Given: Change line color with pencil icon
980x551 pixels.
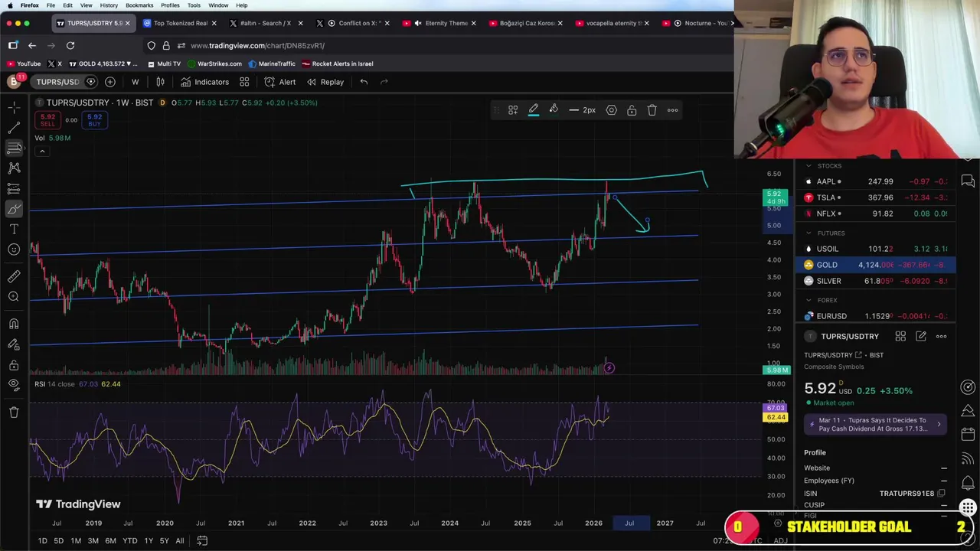Looking at the screenshot, I should 534,110.
